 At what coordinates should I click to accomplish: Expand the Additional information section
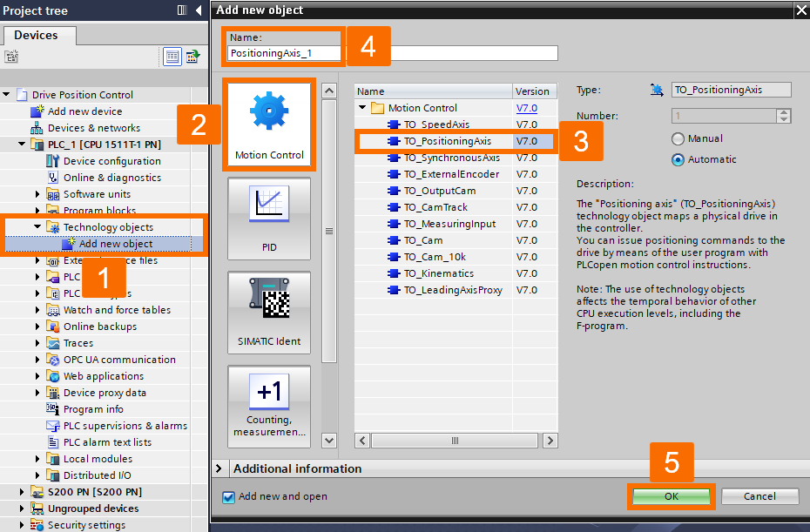tap(218, 468)
